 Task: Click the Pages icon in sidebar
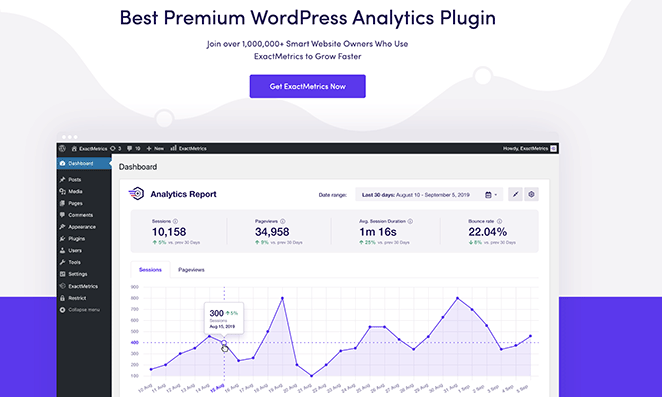tap(62, 203)
